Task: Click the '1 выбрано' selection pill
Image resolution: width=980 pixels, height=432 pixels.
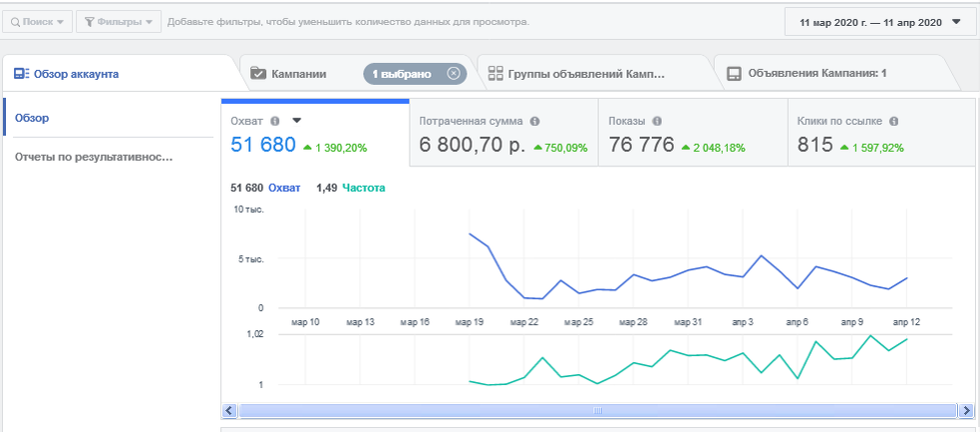Action: (x=415, y=74)
